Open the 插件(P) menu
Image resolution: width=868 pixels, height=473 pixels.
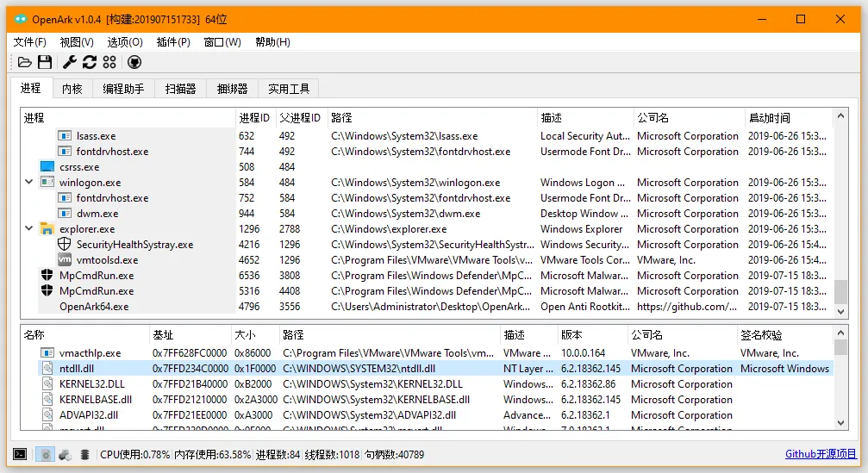173,41
